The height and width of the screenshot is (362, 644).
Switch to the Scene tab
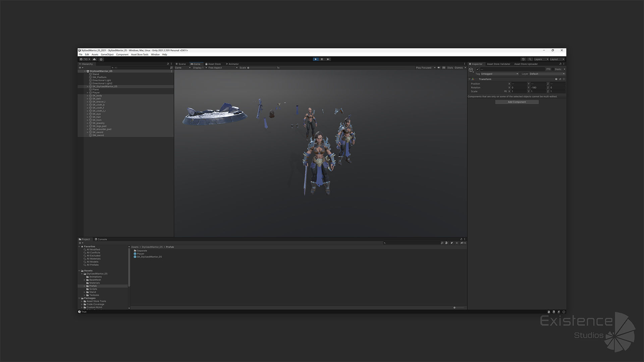pos(181,64)
